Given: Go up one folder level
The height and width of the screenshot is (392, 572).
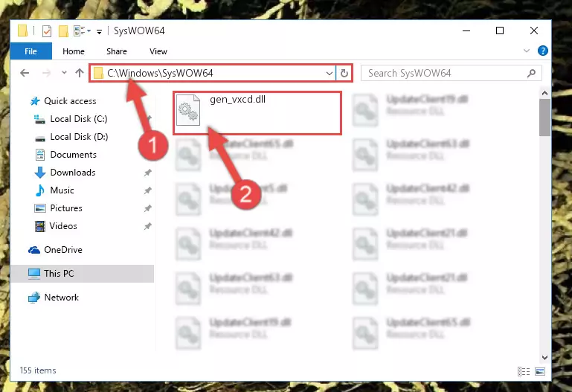Looking at the screenshot, I should (80, 74).
